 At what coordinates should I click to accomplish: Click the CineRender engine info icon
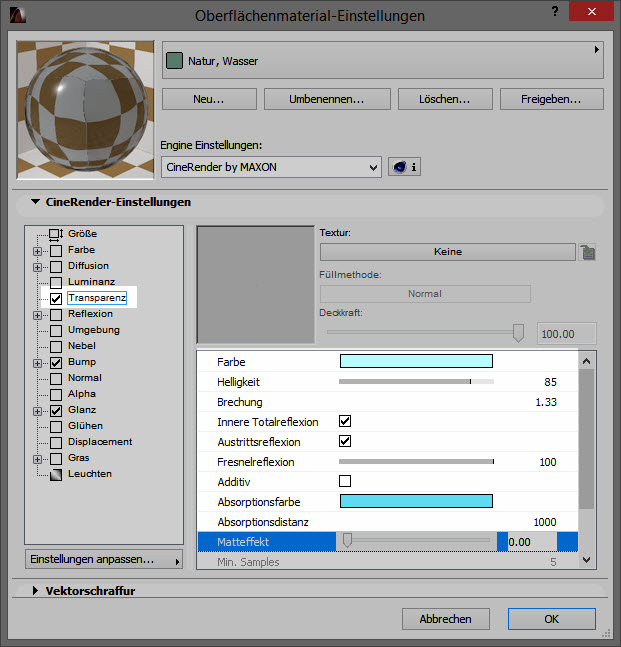404,167
